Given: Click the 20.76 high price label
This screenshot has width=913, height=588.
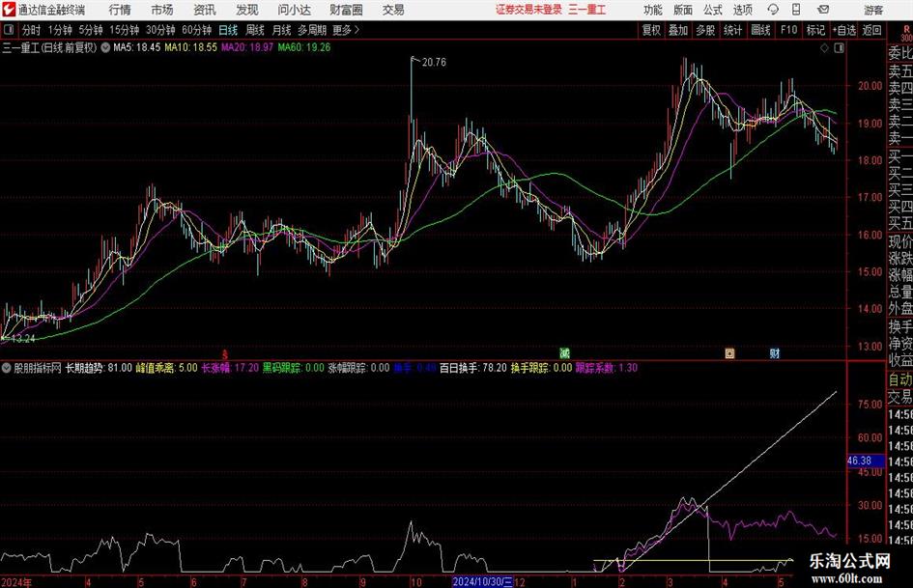Looking at the screenshot, I should pos(434,63).
